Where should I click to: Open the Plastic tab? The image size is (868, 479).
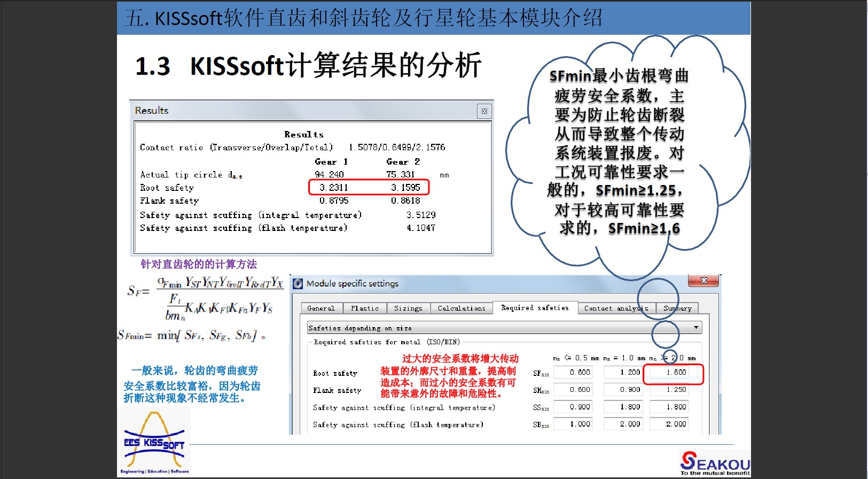point(365,308)
